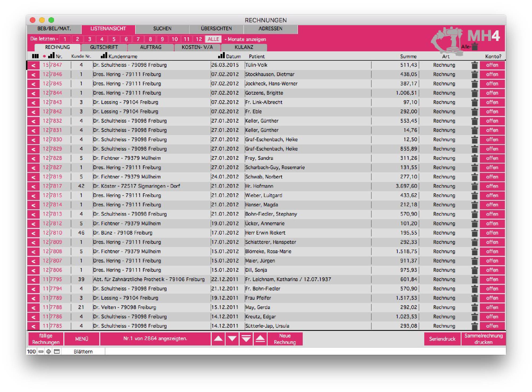Viewport: 532px width, 392px height.
Task: Click the Alle trash icon near the MH4 logo
Action: tap(475, 47)
